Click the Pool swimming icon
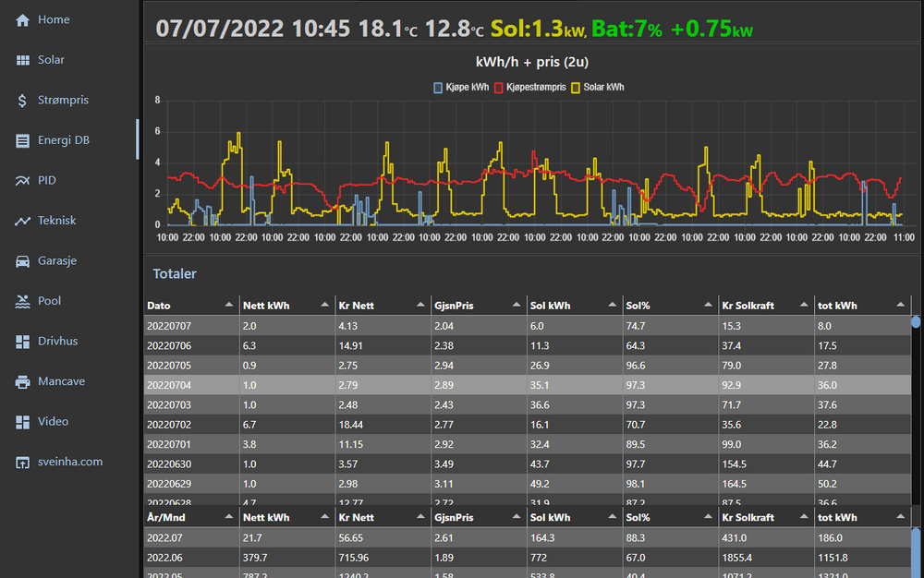Viewport: 924px width, 578px height. click(x=23, y=302)
